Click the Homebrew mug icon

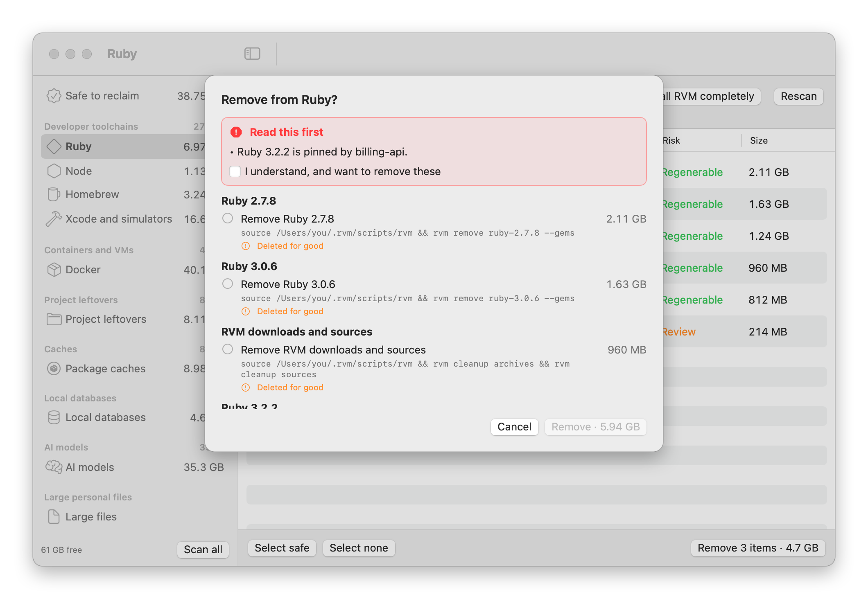pos(54,194)
